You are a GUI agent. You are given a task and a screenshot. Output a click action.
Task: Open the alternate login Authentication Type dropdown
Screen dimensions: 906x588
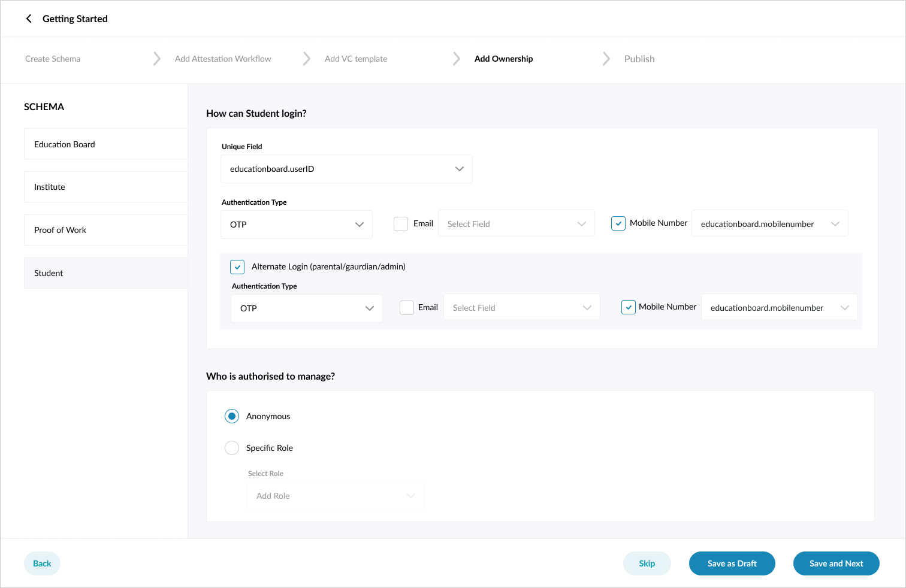pos(306,308)
